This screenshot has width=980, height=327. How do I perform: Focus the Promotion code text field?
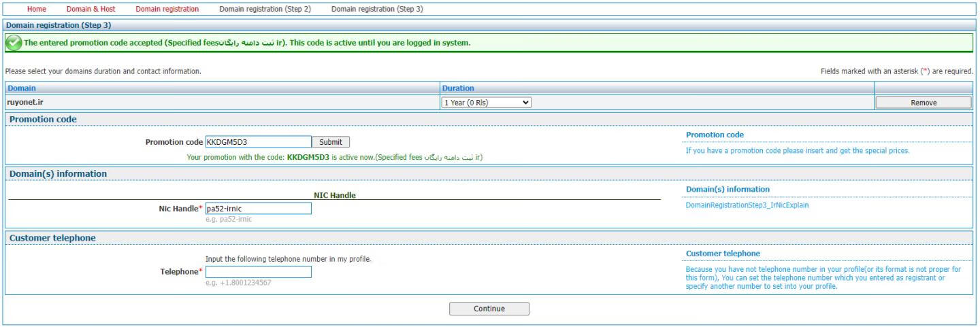(x=258, y=142)
